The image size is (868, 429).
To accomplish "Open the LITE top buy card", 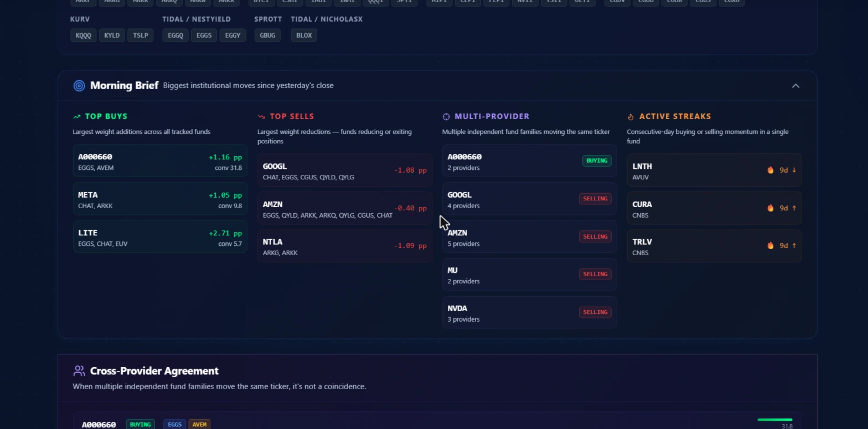I will (160, 237).
